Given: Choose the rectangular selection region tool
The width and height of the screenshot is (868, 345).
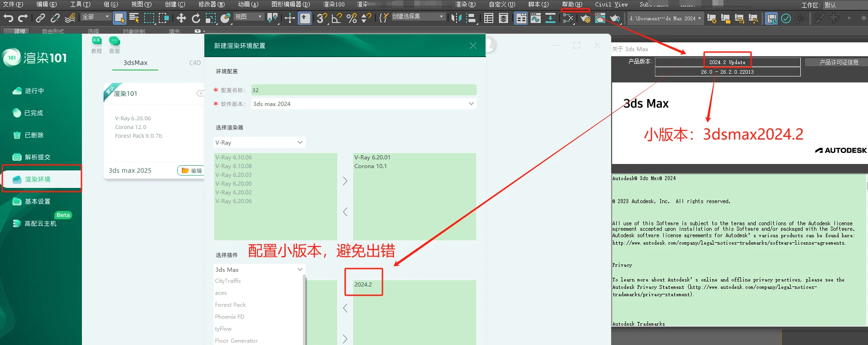Looking at the screenshot, I should pos(149,18).
